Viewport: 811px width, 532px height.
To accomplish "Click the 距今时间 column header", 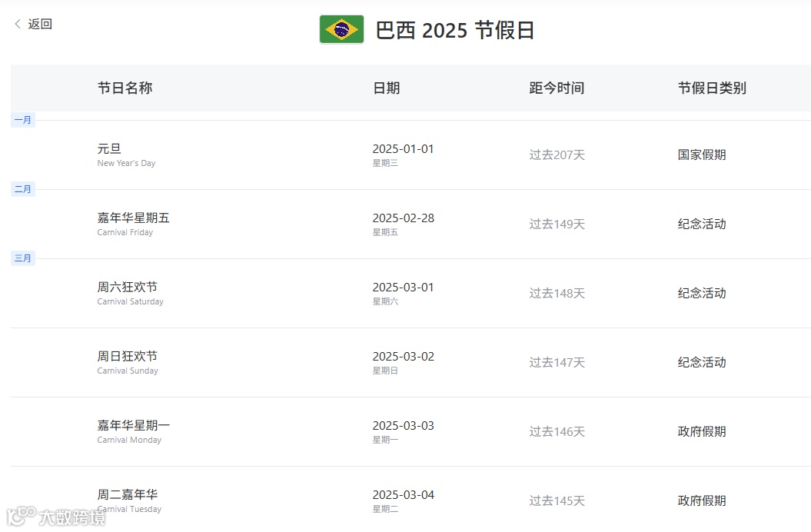I will click(557, 88).
